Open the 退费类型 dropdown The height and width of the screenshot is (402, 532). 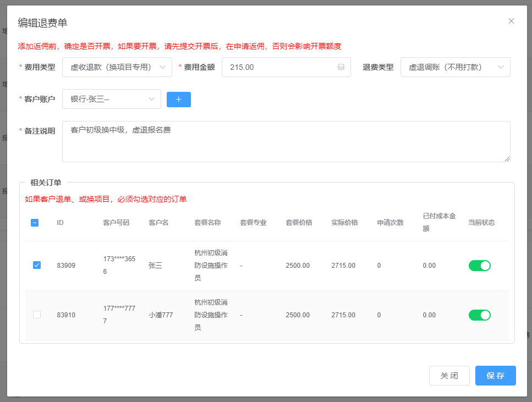(455, 67)
